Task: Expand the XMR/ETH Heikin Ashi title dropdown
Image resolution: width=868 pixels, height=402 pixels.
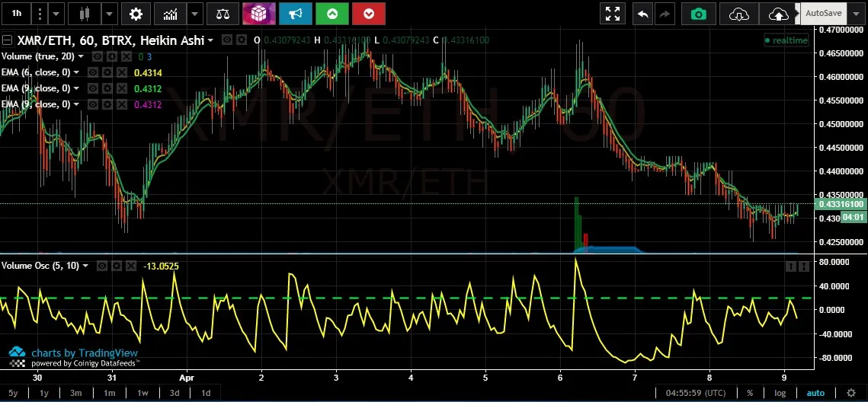Action: (210, 40)
